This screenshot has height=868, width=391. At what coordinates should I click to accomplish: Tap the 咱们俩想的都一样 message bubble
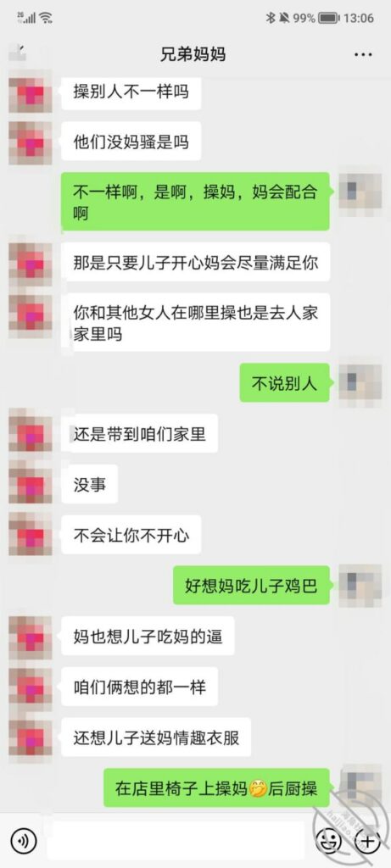click(140, 687)
